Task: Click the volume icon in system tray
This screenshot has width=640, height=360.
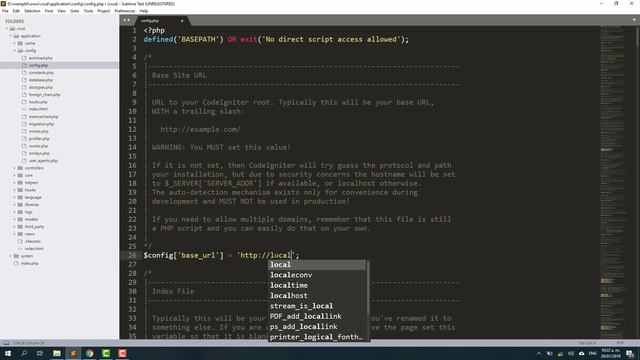Action: click(x=571, y=353)
